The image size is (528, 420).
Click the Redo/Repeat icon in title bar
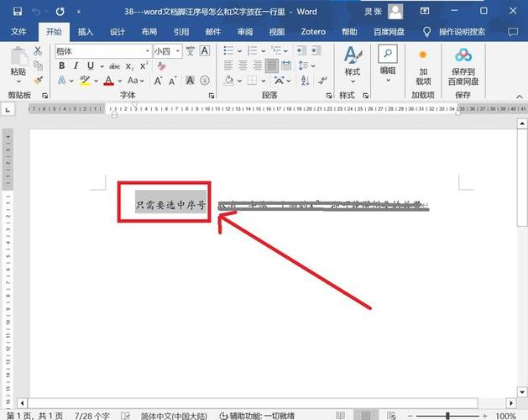(x=60, y=12)
